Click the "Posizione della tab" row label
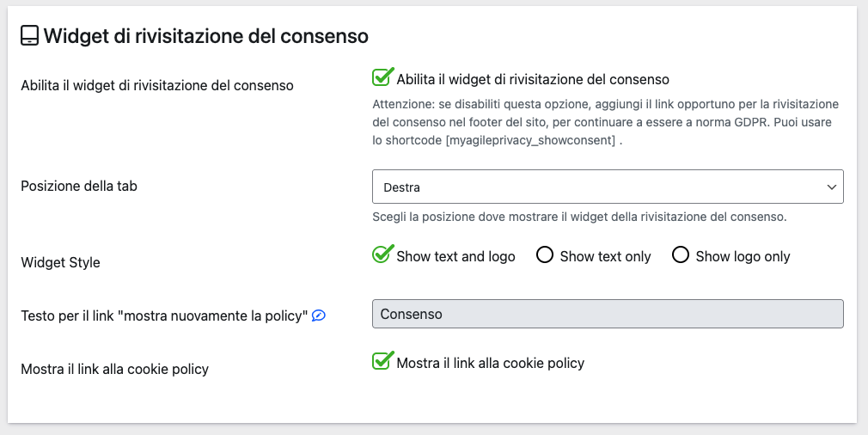Image resolution: width=868 pixels, height=435 pixels. tap(79, 185)
